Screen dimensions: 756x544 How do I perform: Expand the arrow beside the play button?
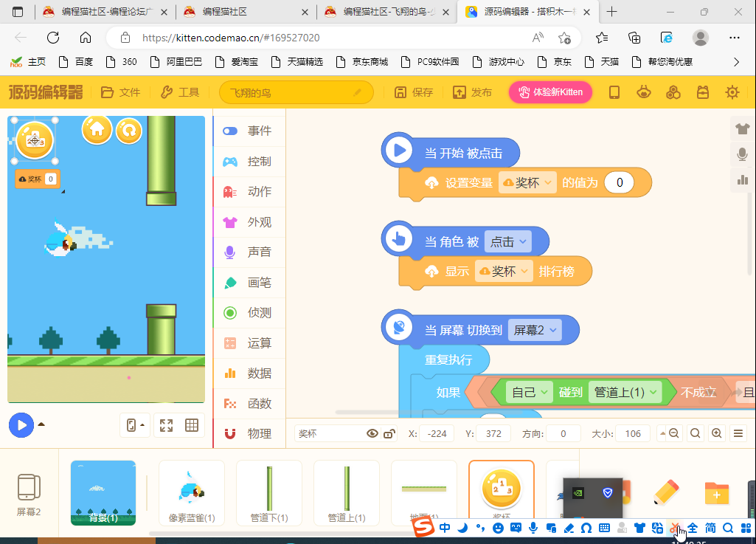pos(41,424)
